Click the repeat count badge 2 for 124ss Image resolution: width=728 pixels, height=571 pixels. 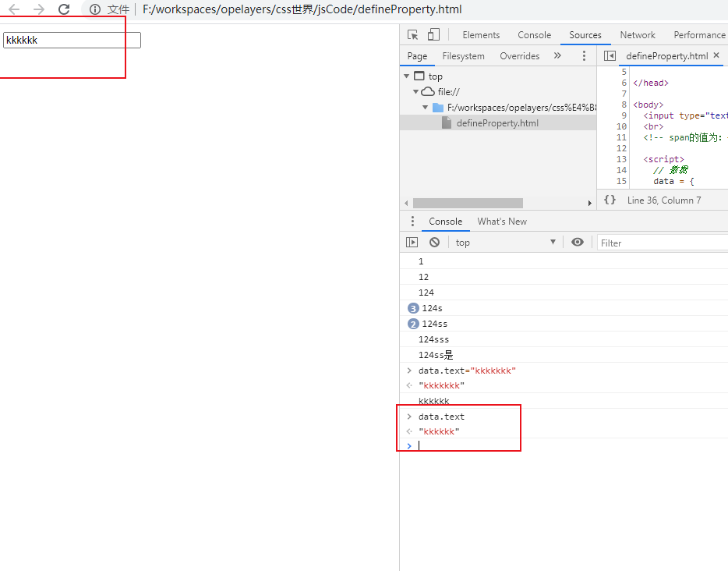[x=413, y=324]
